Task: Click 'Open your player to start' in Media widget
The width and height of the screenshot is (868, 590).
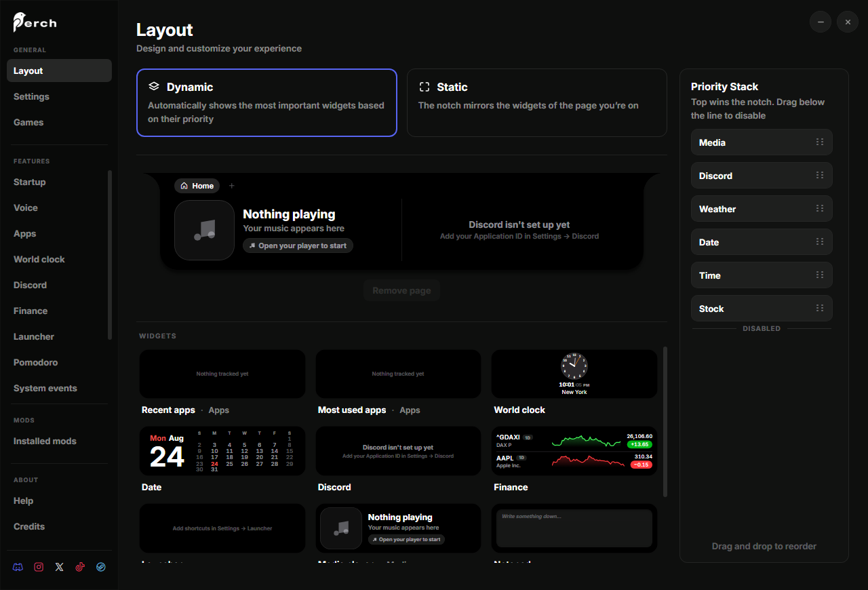Action: pyautogui.click(x=406, y=539)
